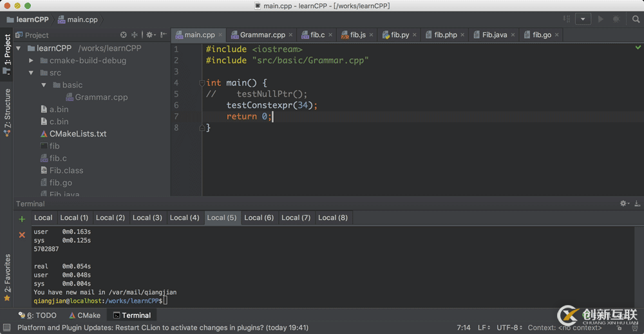Toggle the 7: Structure side tool window

7,112
